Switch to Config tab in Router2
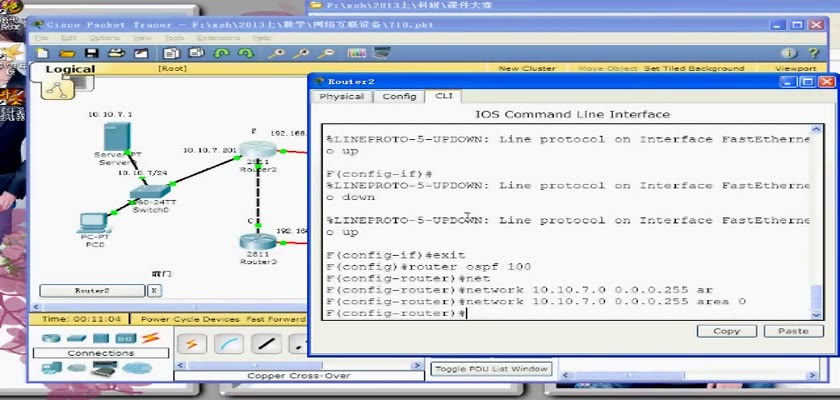This screenshot has width=840, height=400. coord(399,96)
